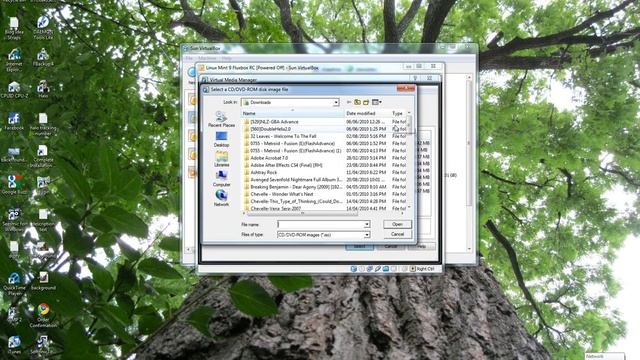Click Cancel in Virtual Media Manager
This screenshot has height=360, width=640.
tap(391, 246)
